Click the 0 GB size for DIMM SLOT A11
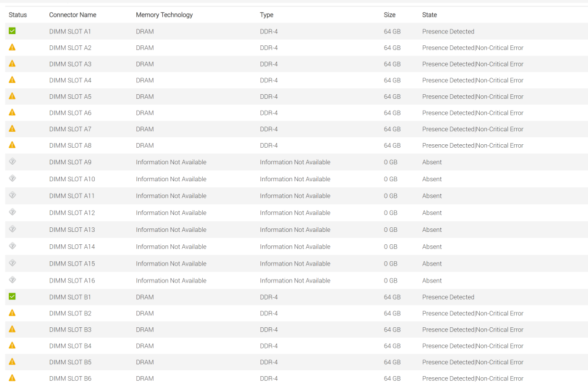588x382 pixels. [x=390, y=196]
